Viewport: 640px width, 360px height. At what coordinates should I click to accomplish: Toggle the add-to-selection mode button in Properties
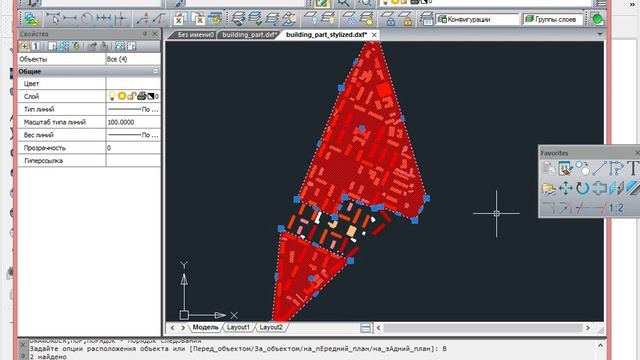tap(24, 46)
